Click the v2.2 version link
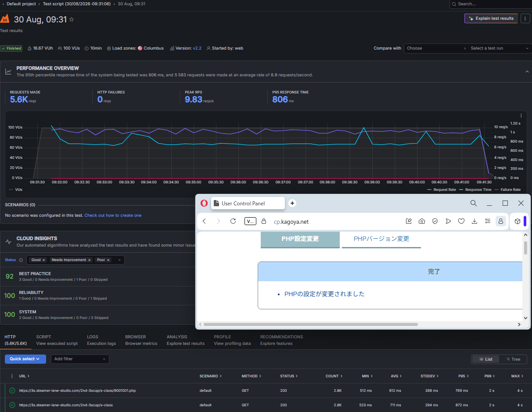This screenshot has width=532, height=412. pyautogui.click(x=197, y=48)
